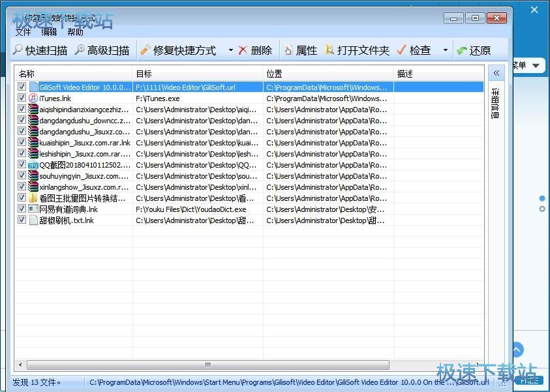Image resolution: width=550 pixels, height=392 pixels.
Task: Click the orange checkmark Check icon
Action: pos(401,50)
